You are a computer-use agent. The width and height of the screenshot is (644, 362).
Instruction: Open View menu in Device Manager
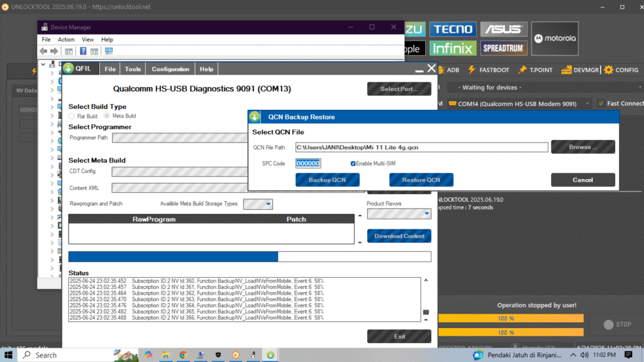(x=87, y=40)
